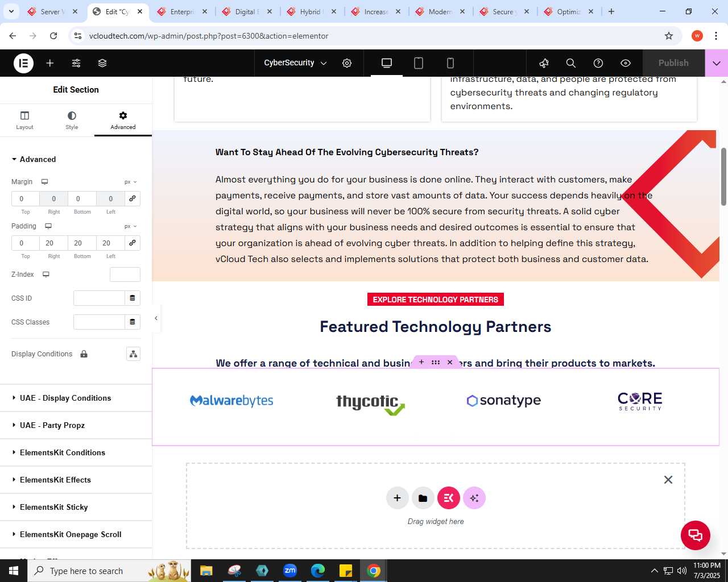The image size is (728, 582).
Task: Expand ElementsKit Conditions section
Action: 76,452
